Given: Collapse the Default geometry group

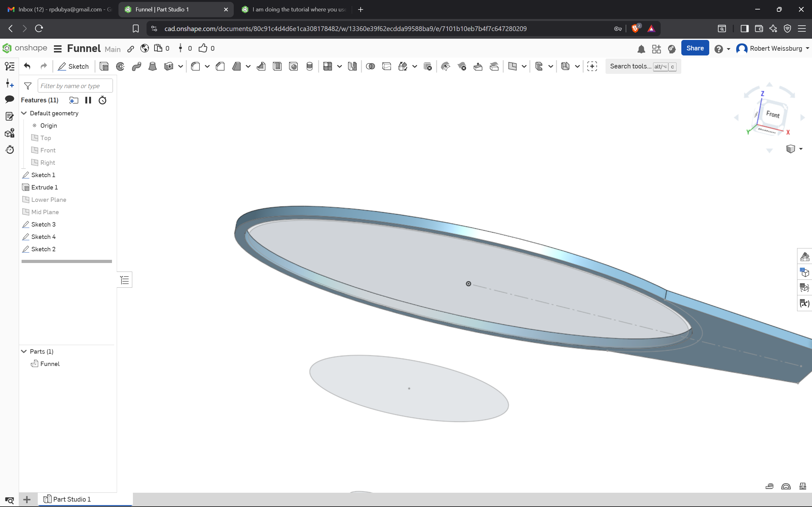Looking at the screenshot, I should [x=24, y=113].
